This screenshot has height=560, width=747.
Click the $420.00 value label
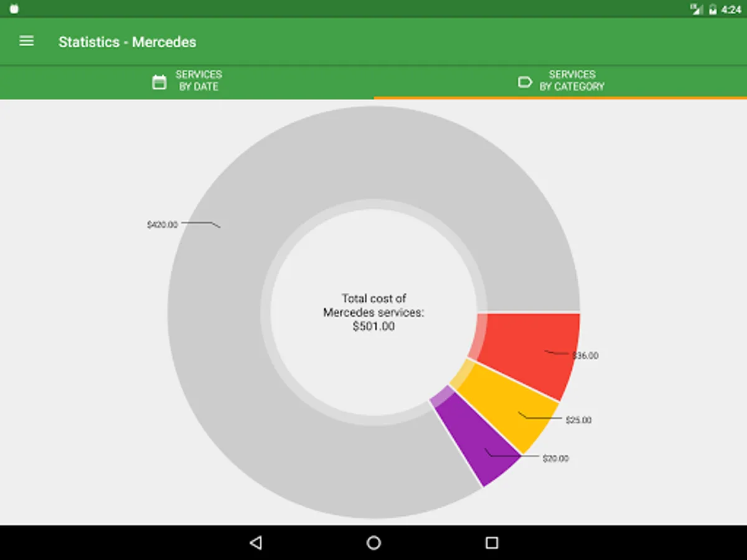coord(162,225)
